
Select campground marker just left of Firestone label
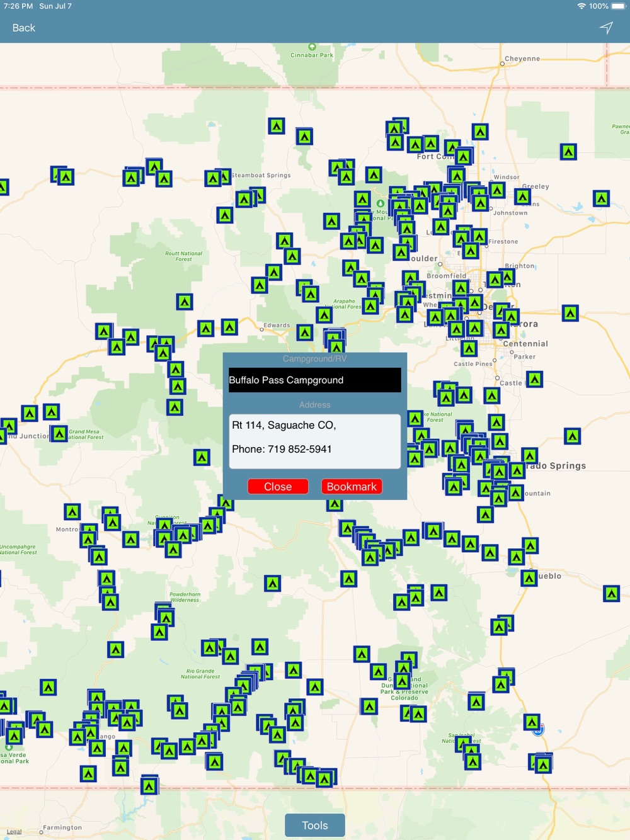click(x=479, y=237)
